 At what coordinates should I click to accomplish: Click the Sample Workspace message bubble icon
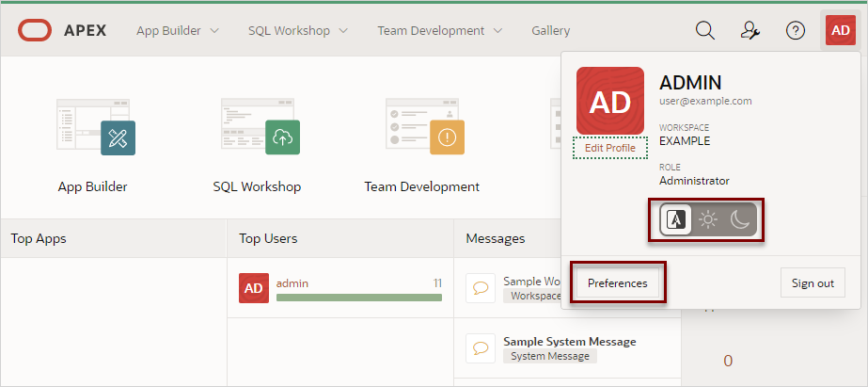pos(481,288)
